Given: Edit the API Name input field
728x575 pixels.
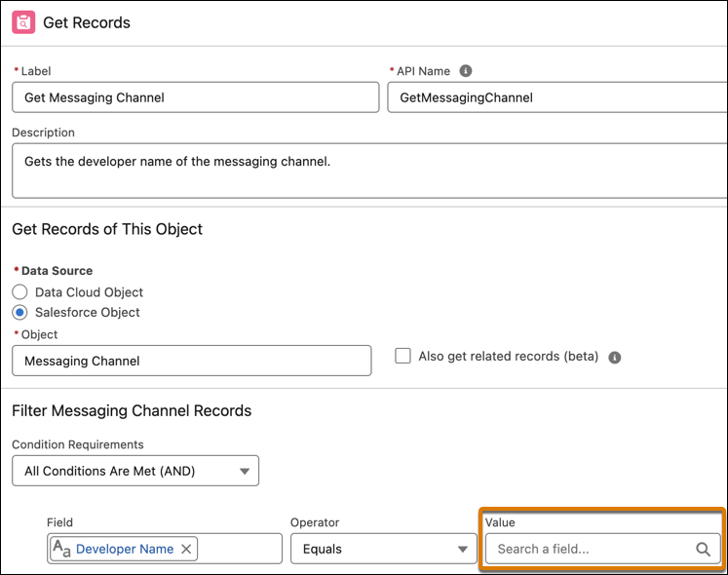Looking at the screenshot, I should 557,97.
